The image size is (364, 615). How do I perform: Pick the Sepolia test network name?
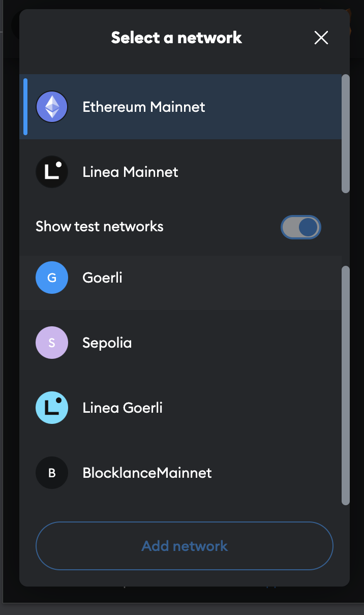[x=107, y=343]
